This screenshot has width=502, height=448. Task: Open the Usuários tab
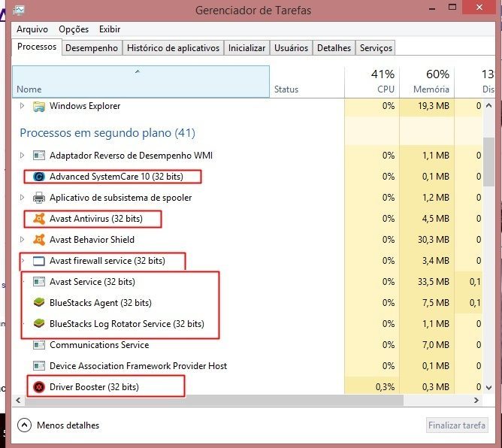291,48
